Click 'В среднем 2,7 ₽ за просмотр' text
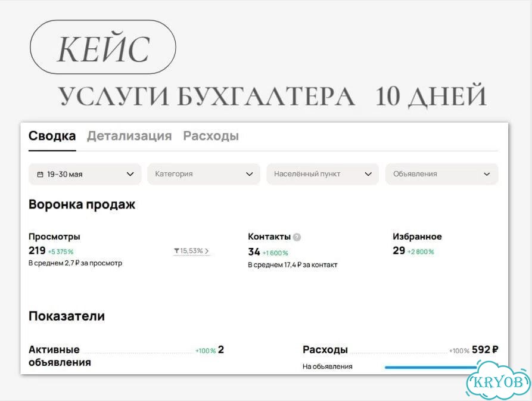This screenshot has height=401, width=532. click(75, 263)
